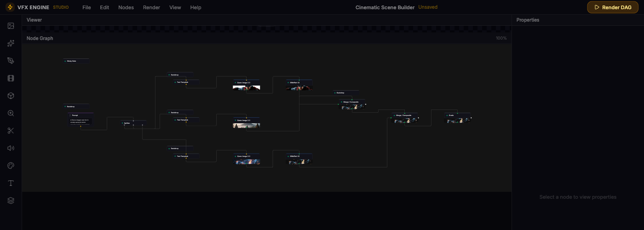Open the Render menu

(151, 7)
